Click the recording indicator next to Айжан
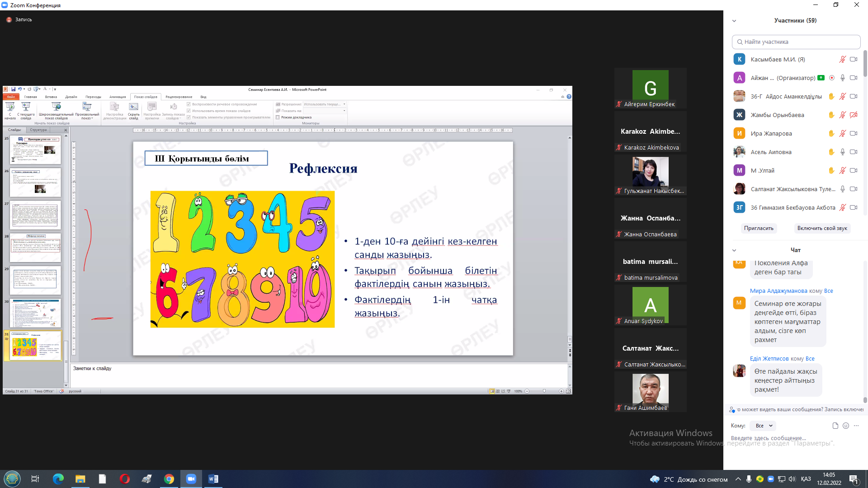The width and height of the screenshot is (868, 488). click(x=832, y=78)
